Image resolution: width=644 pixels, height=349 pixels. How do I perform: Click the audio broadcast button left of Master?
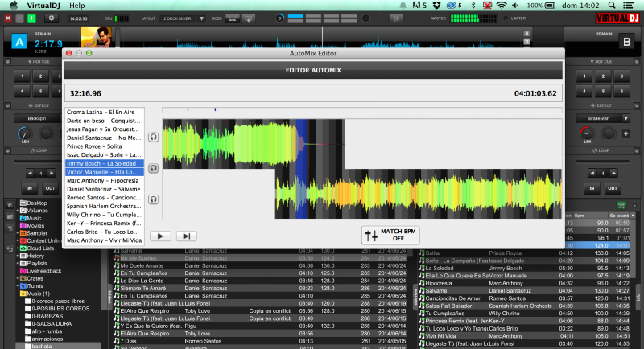[396, 18]
